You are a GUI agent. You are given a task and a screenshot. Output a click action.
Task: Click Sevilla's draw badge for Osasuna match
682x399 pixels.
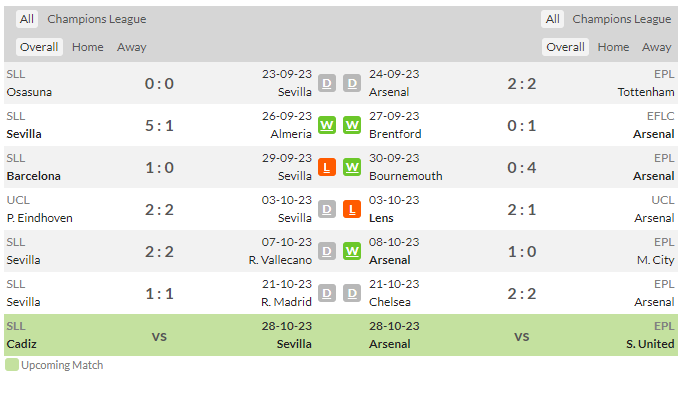327,83
